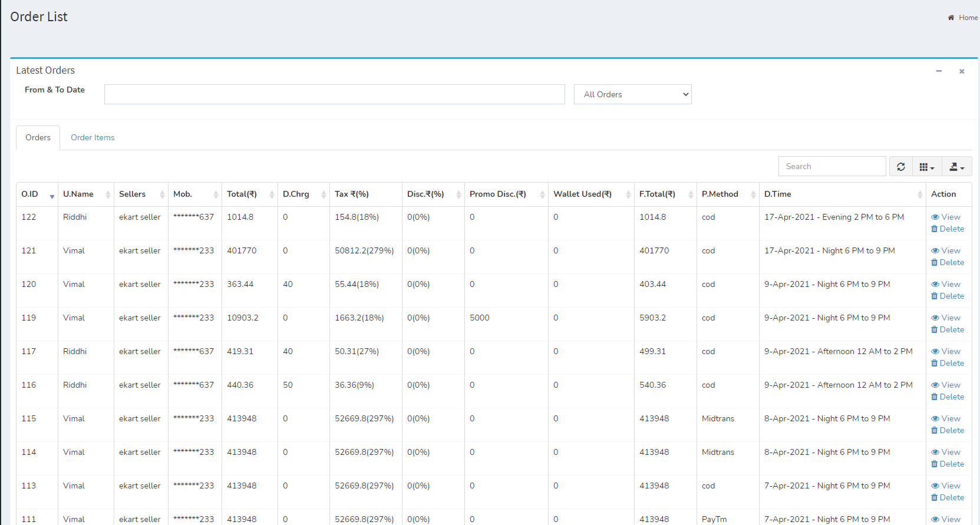Delete order 115
Image resolution: width=980 pixels, height=525 pixels.
[x=948, y=430]
